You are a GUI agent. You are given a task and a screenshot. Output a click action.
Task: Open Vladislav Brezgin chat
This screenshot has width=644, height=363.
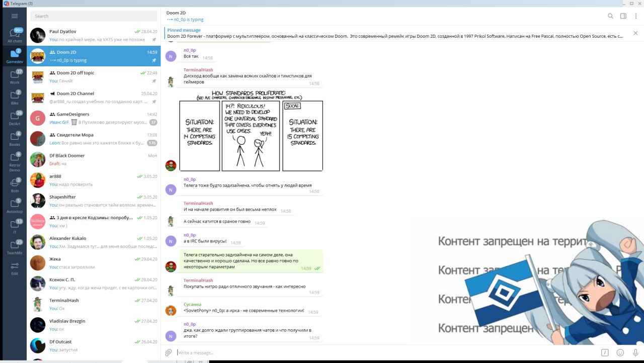click(x=94, y=325)
